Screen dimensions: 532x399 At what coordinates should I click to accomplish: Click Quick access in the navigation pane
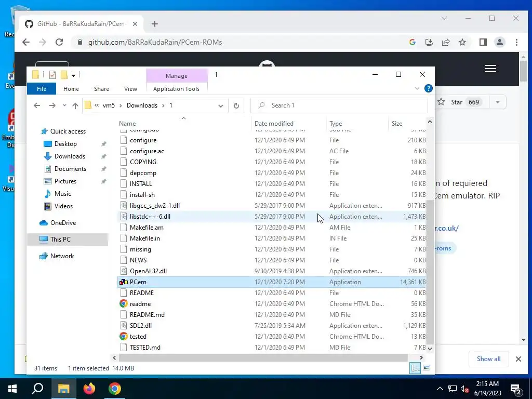tap(68, 131)
